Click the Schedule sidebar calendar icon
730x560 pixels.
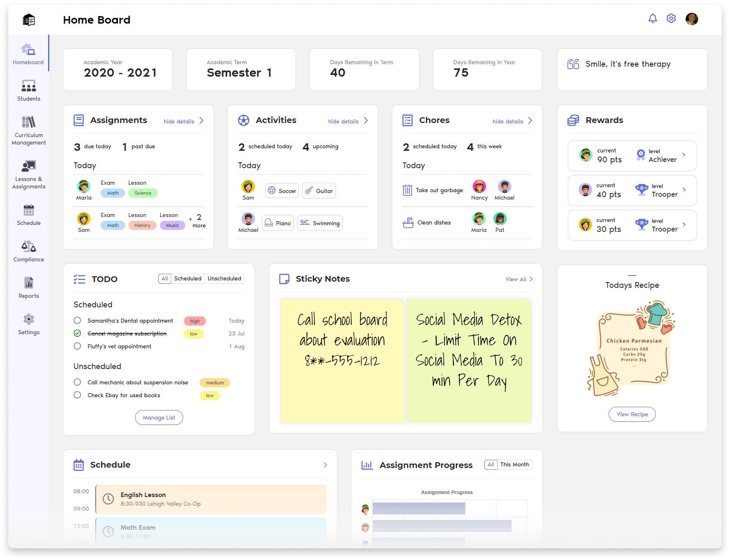point(29,210)
